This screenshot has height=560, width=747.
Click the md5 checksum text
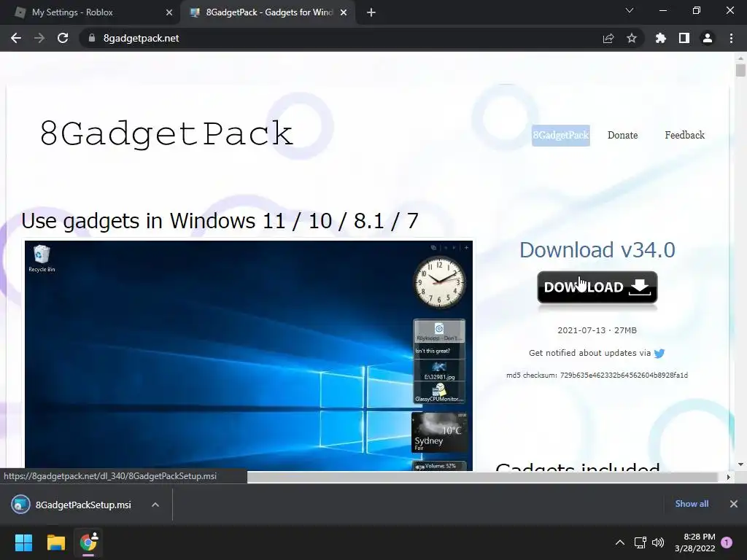pyautogui.click(x=597, y=376)
